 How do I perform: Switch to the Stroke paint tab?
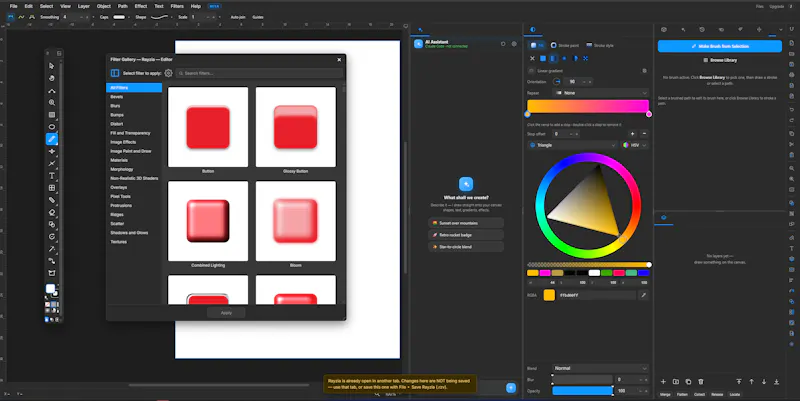pos(565,45)
